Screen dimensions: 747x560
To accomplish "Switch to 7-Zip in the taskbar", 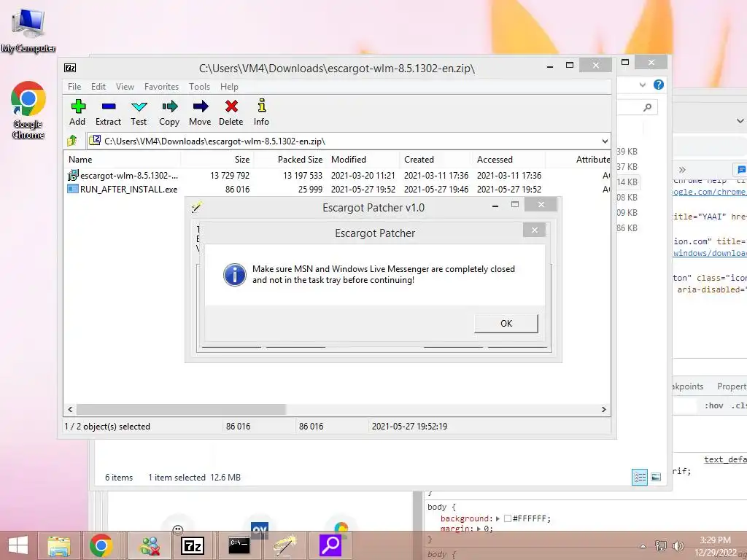I will (x=193, y=545).
